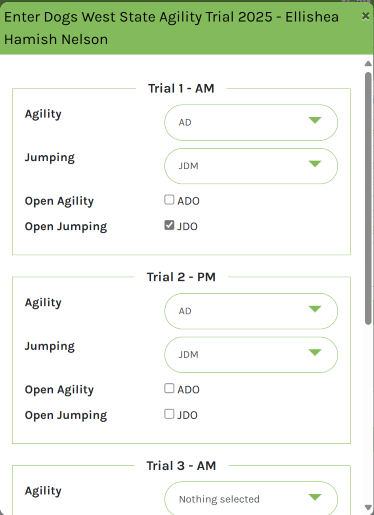The height and width of the screenshot is (515, 374).
Task: Open Trial 1 Agility dropdown arrow
Action: 315,120
